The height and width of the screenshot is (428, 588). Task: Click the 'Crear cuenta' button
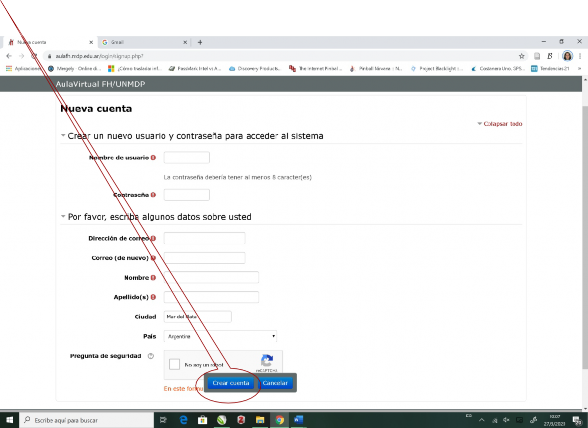coord(231,383)
